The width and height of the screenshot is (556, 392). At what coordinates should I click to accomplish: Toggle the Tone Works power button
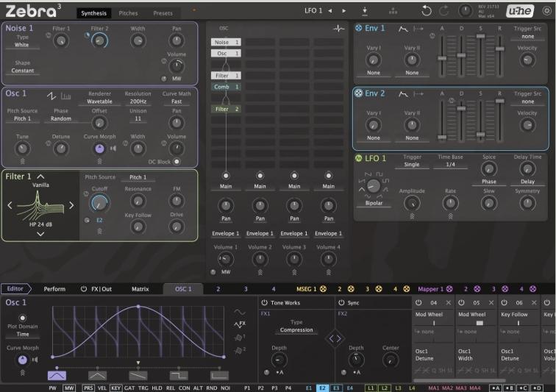point(265,302)
